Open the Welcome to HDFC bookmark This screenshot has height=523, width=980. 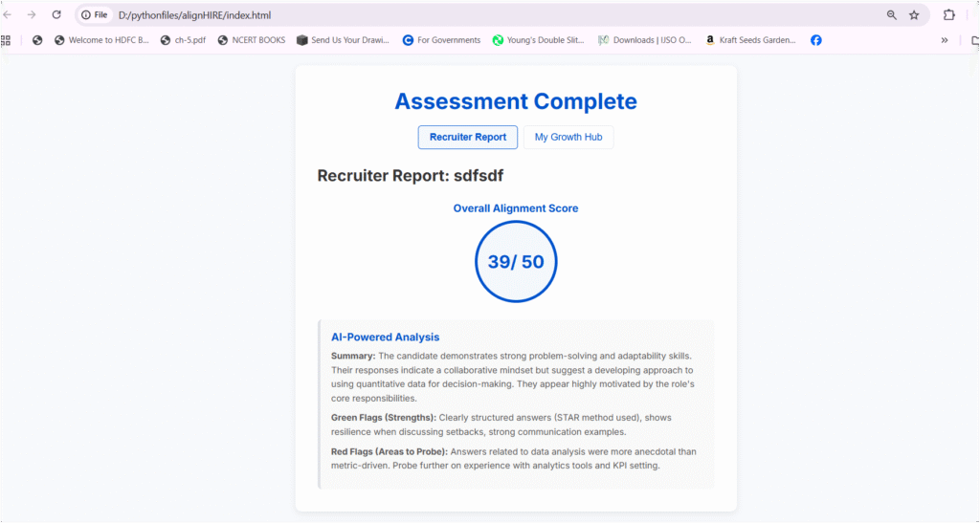click(101, 40)
